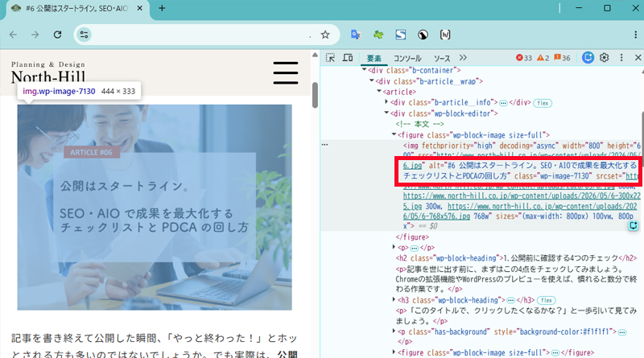The width and height of the screenshot is (644, 358).
Task: Open DevTools settings gear
Action: pos(605,58)
